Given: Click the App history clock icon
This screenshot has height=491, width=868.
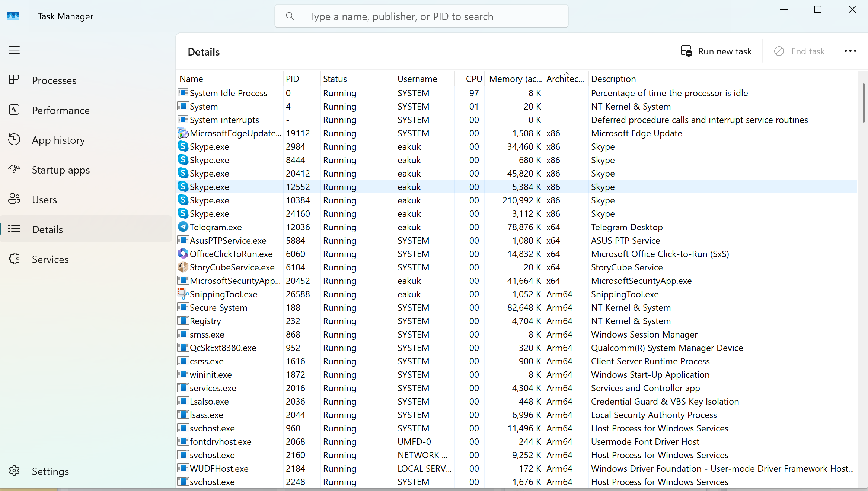Looking at the screenshot, I should click(x=14, y=140).
